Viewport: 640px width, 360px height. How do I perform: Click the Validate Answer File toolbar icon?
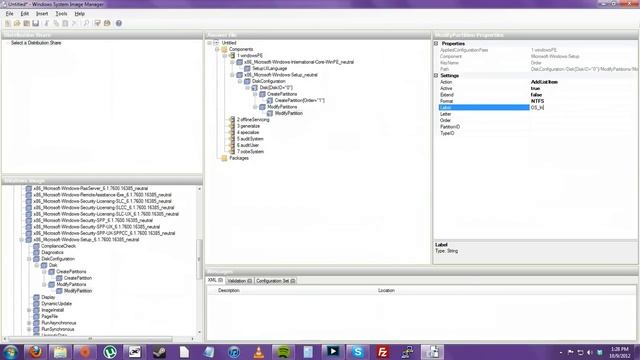click(x=98, y=23)
